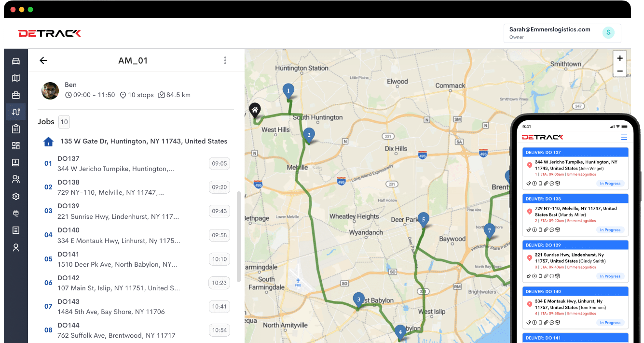This screenshot has width=644, height=343.
Task: Click the back arrow above the job list
Action: pyautogui.click(x=43, y=60)
